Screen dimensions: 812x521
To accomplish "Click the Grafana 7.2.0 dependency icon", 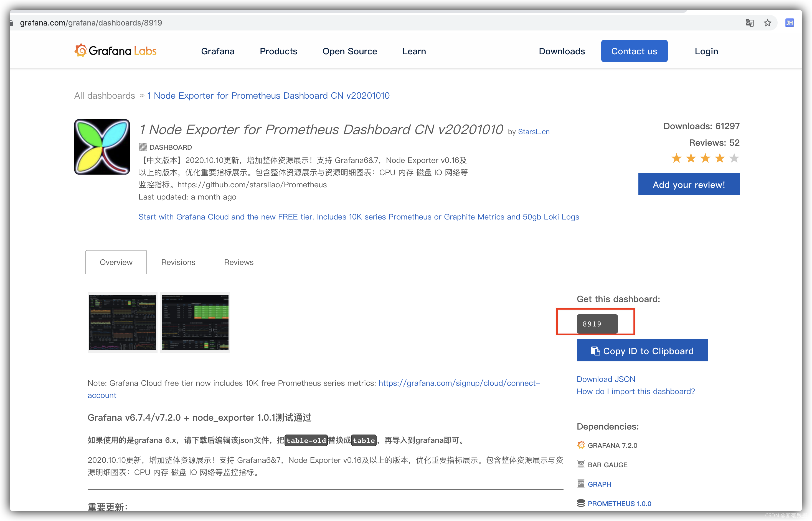I will [581, 445].
